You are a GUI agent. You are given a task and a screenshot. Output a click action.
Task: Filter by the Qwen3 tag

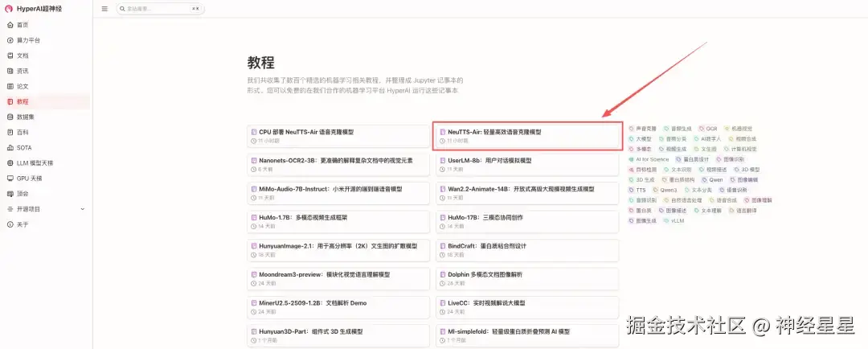point(665,190)
